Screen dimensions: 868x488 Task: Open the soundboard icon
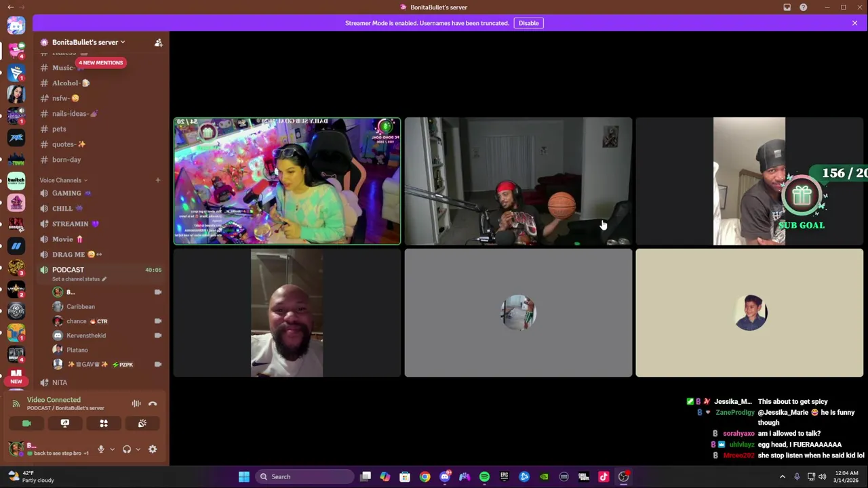tap(142, 424)
